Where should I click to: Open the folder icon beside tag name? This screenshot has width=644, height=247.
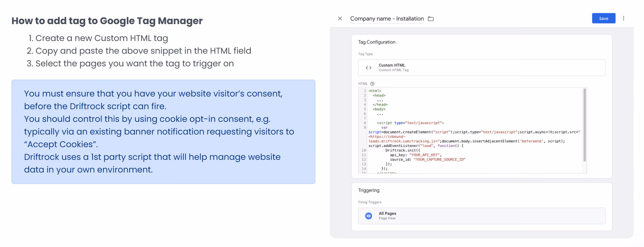(431, 19)
